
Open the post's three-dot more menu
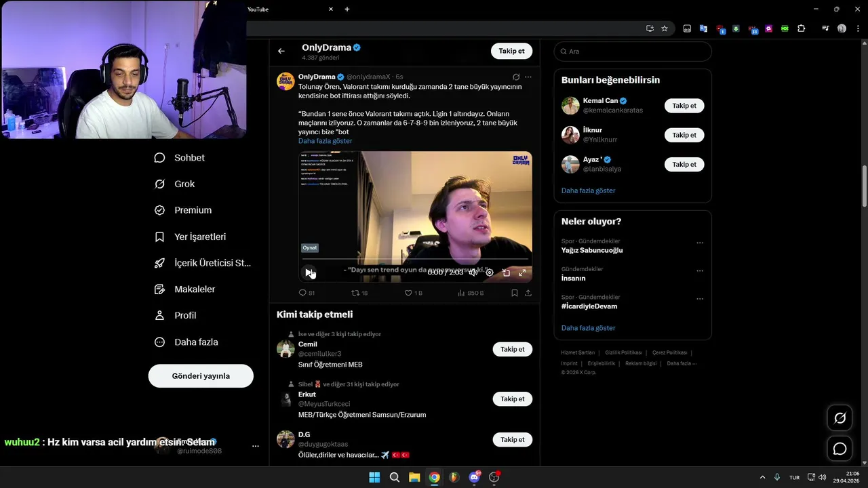pos(528,77)
